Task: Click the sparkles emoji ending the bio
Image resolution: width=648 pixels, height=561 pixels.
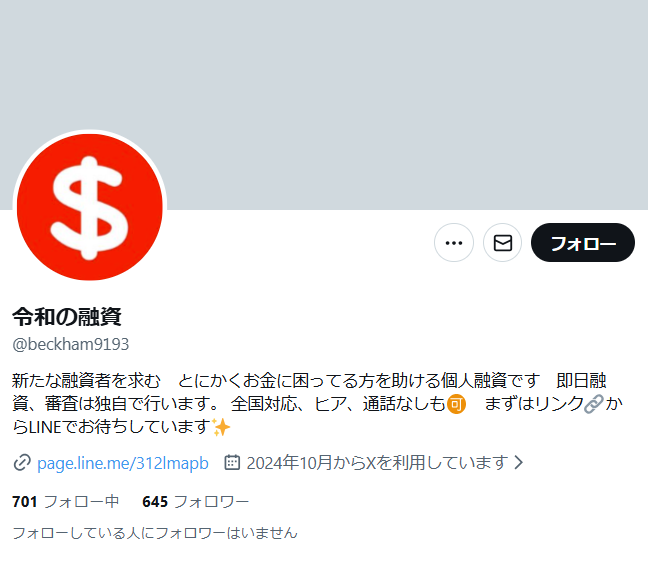Action: point(221,427)
